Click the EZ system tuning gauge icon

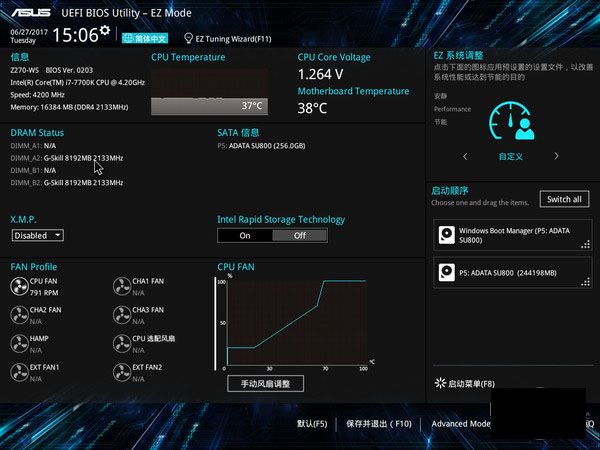[x=512, y=121]
